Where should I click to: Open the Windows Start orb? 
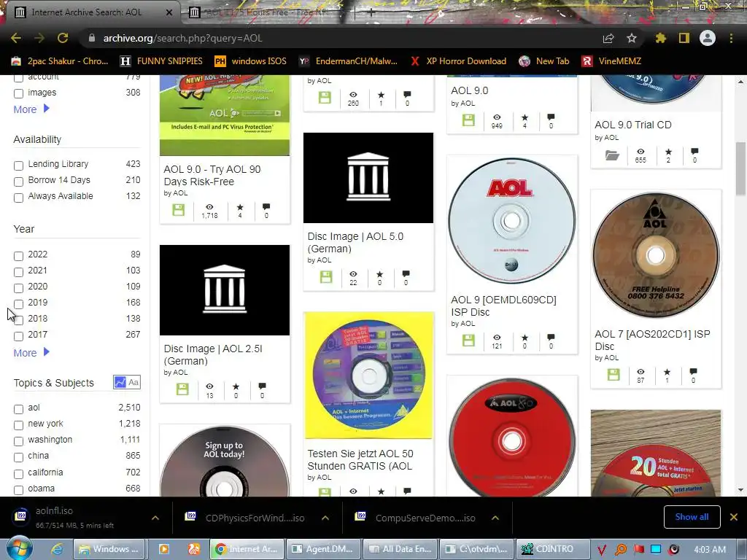19,548
